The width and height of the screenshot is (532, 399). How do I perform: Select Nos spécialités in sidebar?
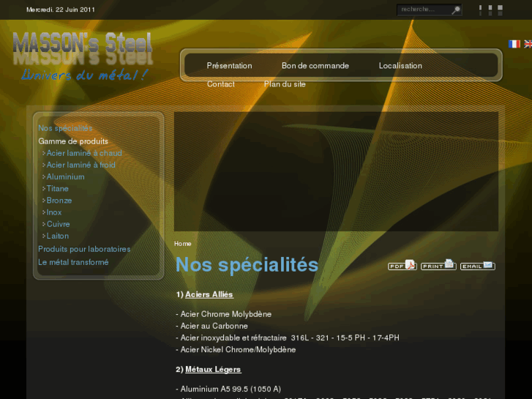click(x=65, y=128)
